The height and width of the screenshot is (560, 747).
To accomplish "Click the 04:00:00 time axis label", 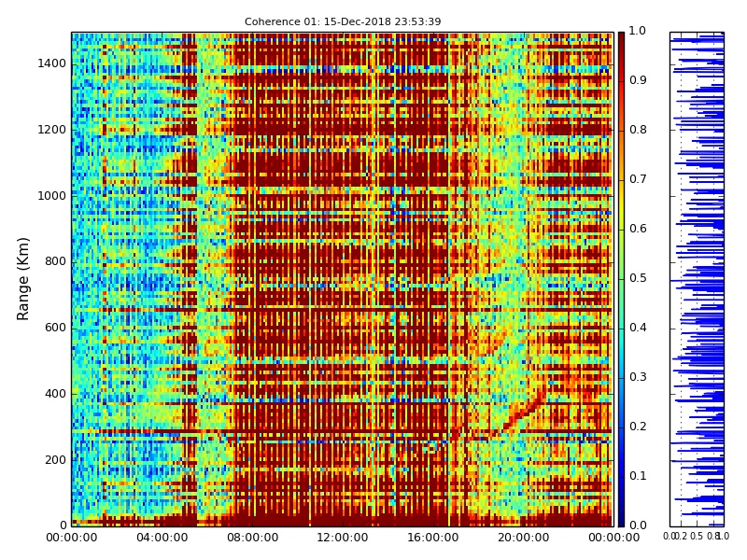I will [x=162, y=538].
